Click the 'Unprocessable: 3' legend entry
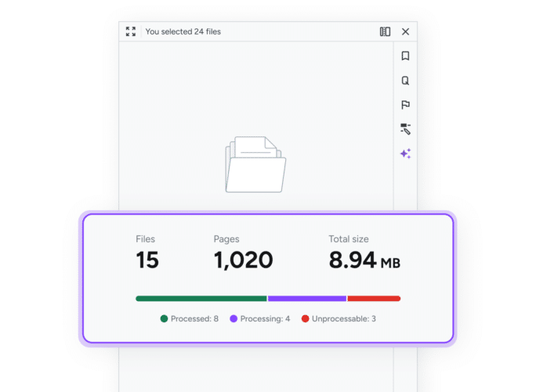This screenshot has width=536, height=392. pos(339,319)
